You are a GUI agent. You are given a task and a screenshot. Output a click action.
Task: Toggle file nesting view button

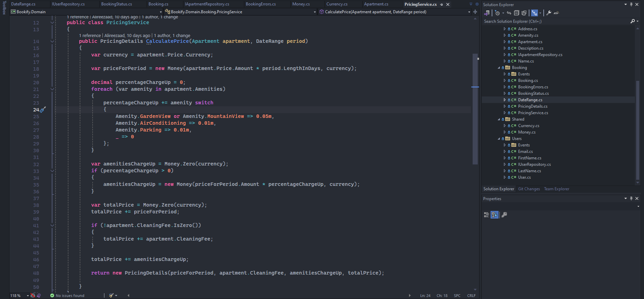(x=535, y=13)
